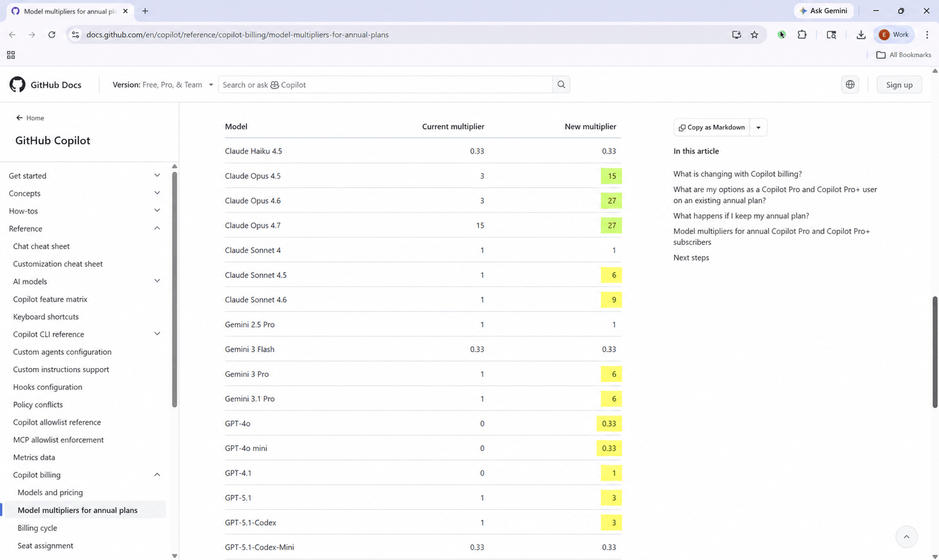
Task: Open MCP allowlist enforcement page
Action: point(58,439)
